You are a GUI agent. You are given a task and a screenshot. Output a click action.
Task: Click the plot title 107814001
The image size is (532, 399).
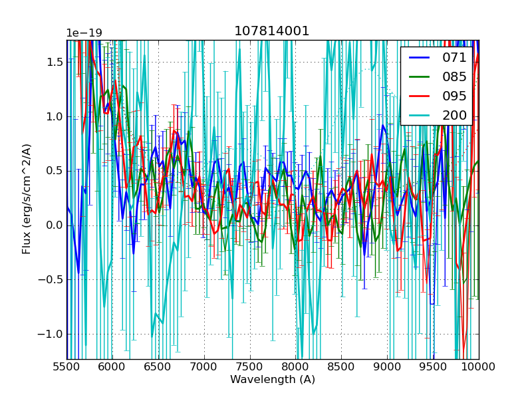pyautogui.click(x=272, y=31)
